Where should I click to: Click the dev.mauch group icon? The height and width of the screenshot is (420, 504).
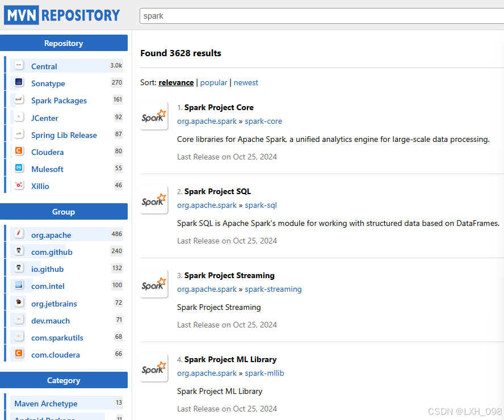tap(19, 320)
